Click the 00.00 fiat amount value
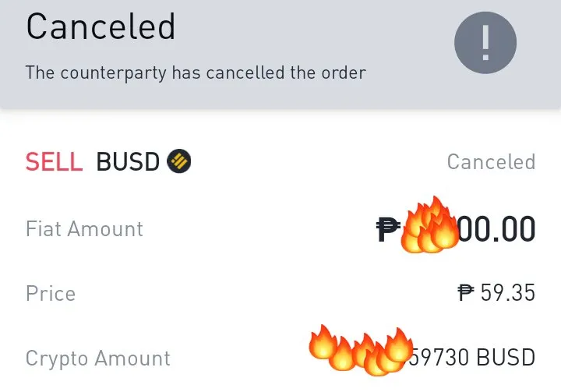The image size is (561, 392). (x=496, y=229)
